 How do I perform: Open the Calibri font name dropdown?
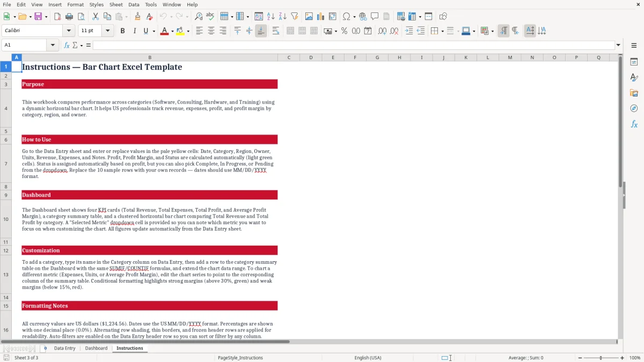pyautogui.click(x=68, y=31)
